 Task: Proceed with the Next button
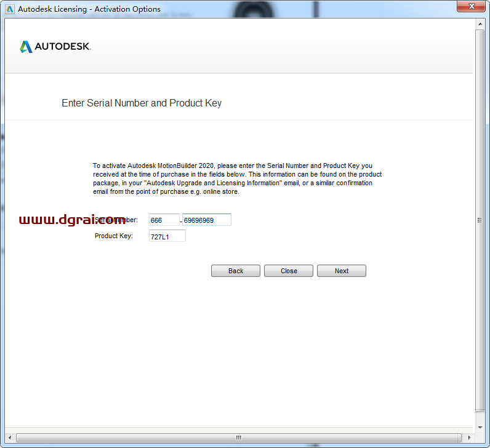click(341, 271)
